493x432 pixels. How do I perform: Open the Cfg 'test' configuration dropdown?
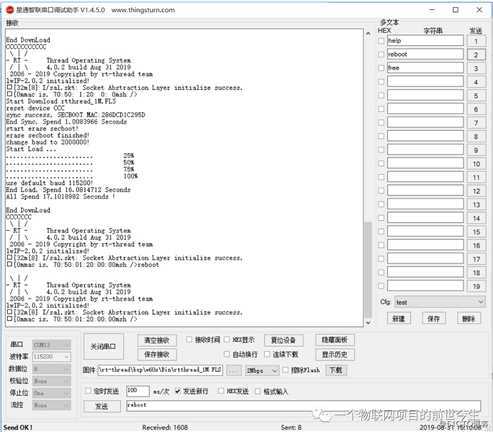439,302
